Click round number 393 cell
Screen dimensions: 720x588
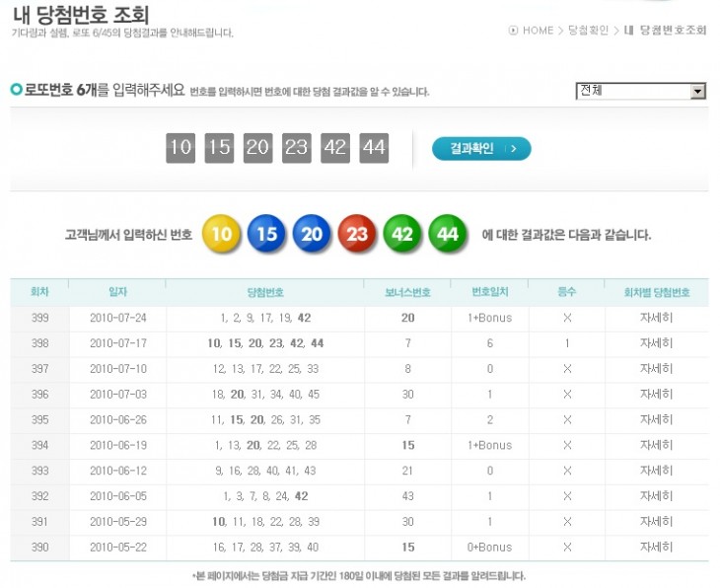pos(40,471)
